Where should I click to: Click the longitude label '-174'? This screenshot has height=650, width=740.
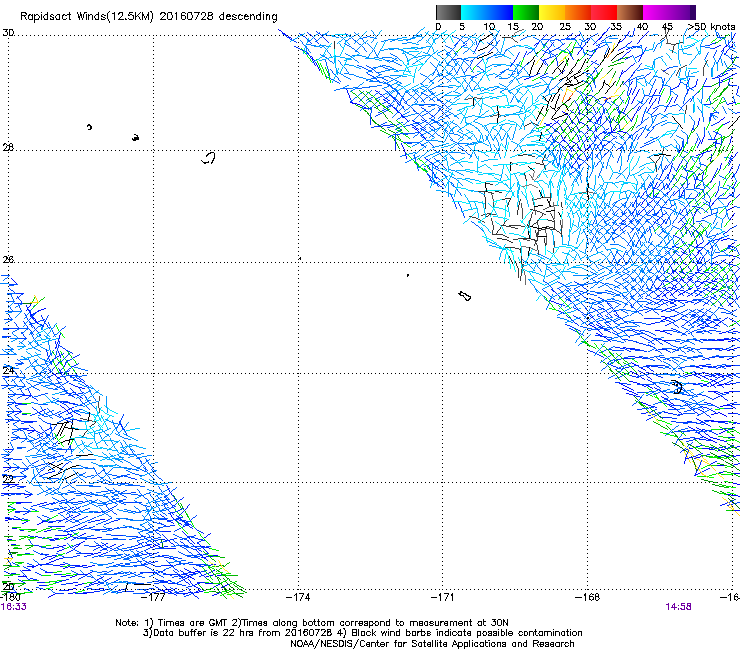point(298,597)
